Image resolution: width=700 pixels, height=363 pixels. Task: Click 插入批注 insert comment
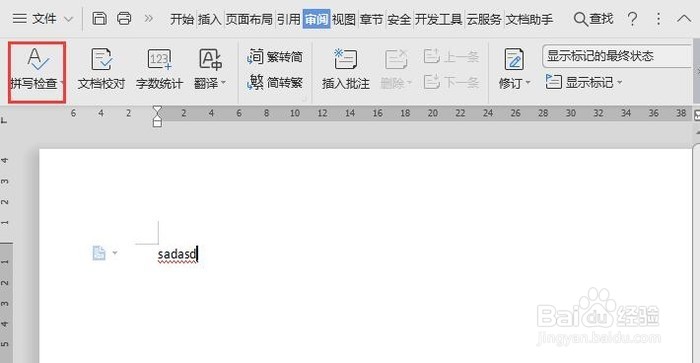pos(346,69)
